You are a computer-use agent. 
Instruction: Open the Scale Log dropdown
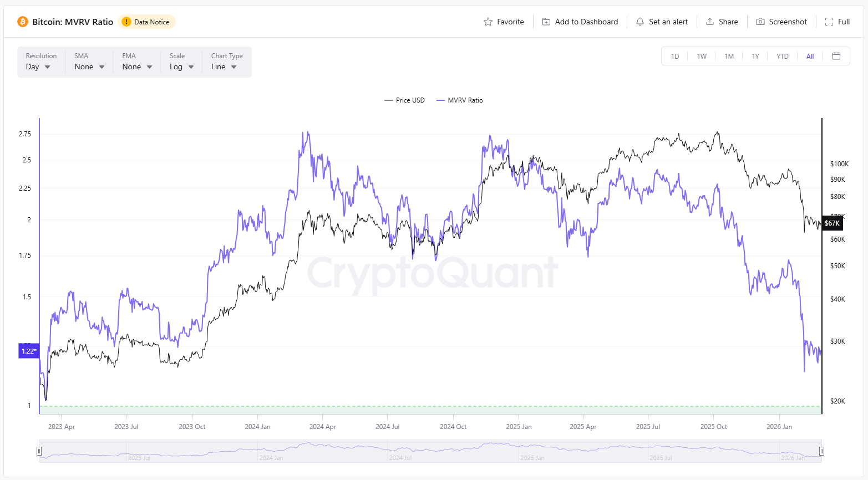[x=181, y=67]
